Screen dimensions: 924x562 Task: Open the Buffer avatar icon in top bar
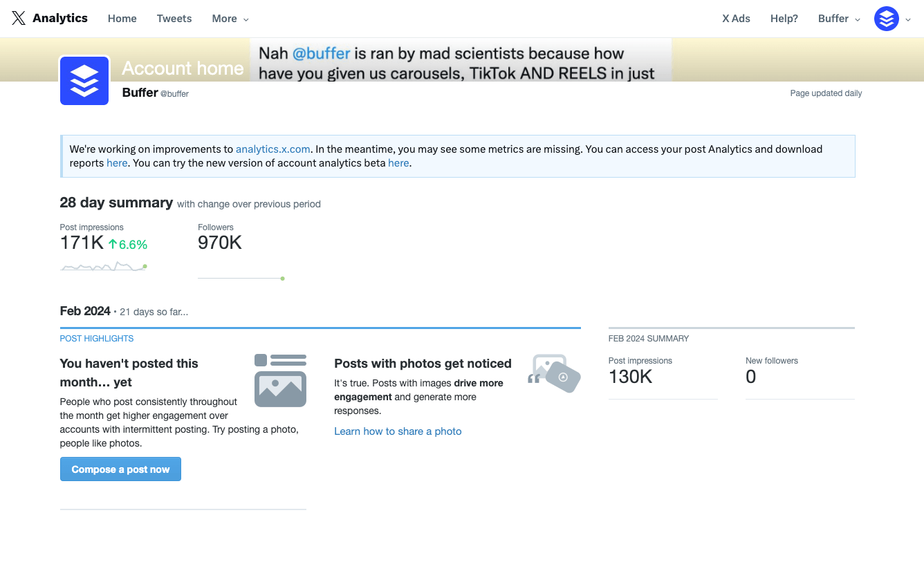coord(886,19)
